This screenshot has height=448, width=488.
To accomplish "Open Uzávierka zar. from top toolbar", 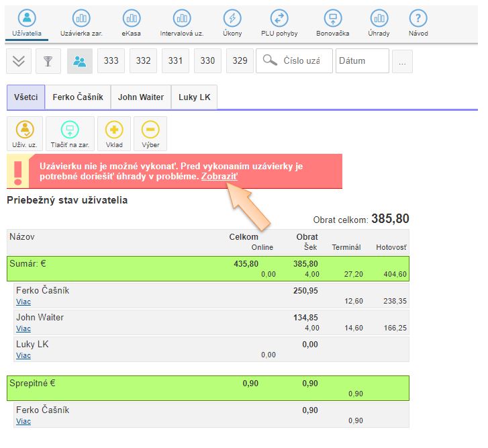I will [81, 19].
